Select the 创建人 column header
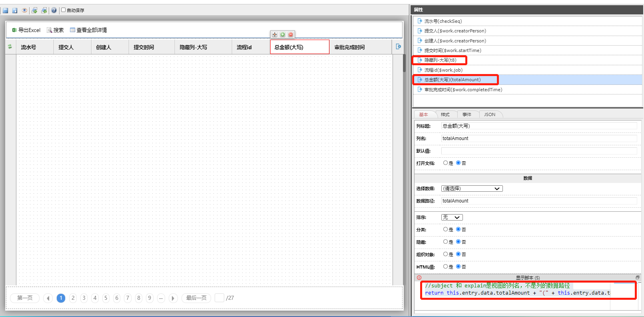Viewport: 644px width, 317px height. (110, 47)
